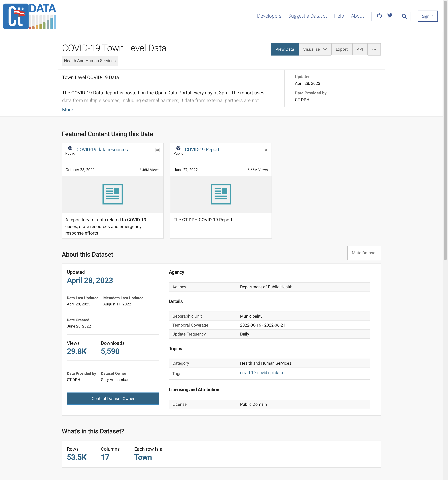The image size is (448, 480).
Task: Expand the Visualize dropdown
Action: pyautogui.click(x=315, y=49)
